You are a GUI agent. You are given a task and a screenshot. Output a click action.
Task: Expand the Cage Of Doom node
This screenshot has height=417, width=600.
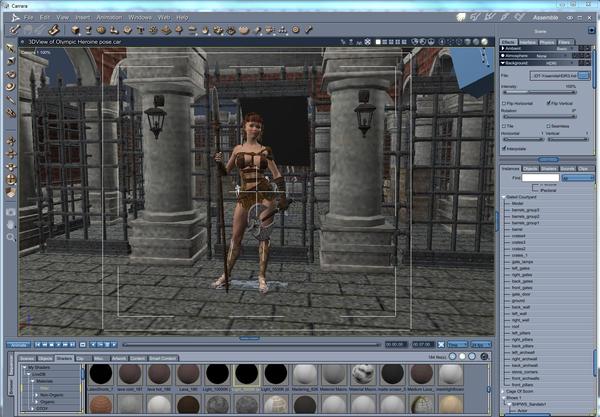[x=503, y=391]
